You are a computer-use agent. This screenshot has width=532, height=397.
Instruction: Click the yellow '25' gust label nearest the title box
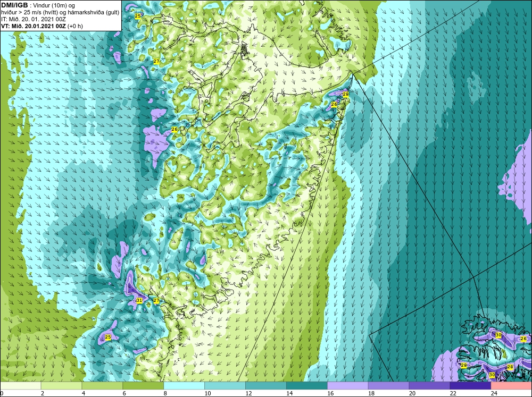pos(137,16)
